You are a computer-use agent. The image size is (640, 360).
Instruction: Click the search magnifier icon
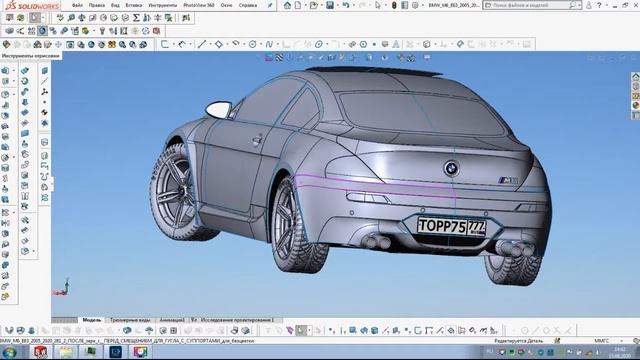[x=573, y=5]
